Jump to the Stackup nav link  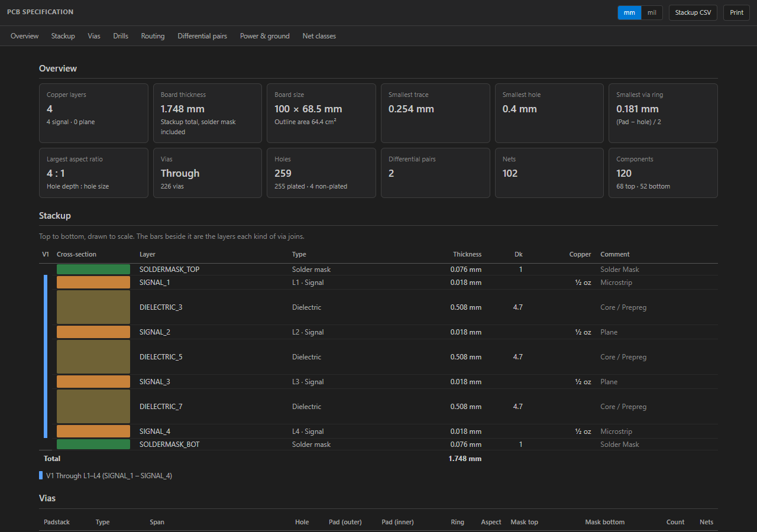coord(63,36)
